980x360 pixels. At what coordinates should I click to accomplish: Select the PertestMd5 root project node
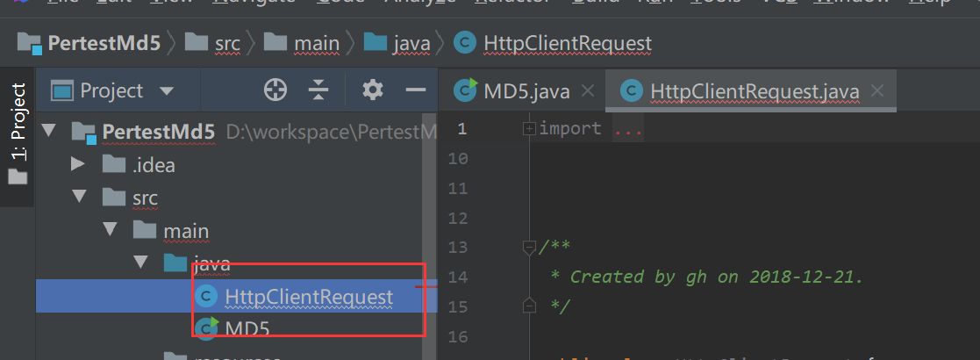click(158, 132)
